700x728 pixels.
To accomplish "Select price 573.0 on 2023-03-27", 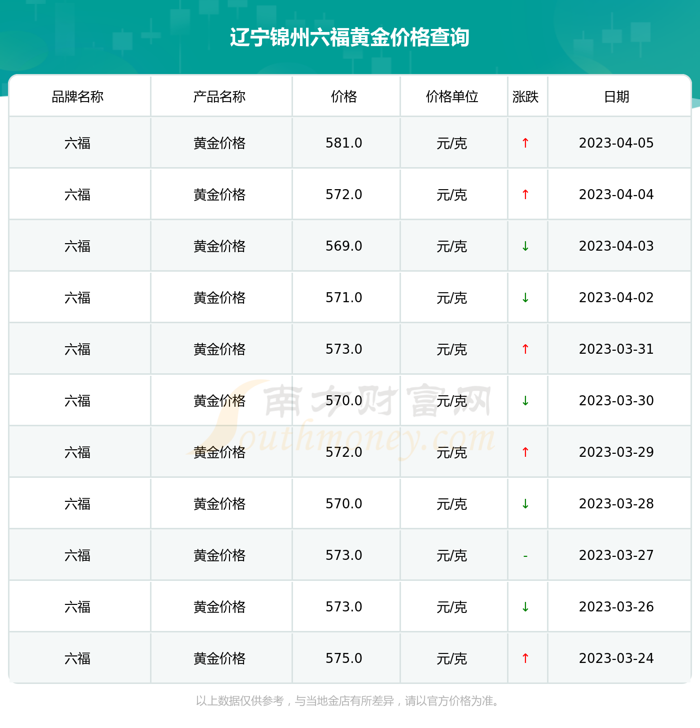I will [x=344, y=555].
